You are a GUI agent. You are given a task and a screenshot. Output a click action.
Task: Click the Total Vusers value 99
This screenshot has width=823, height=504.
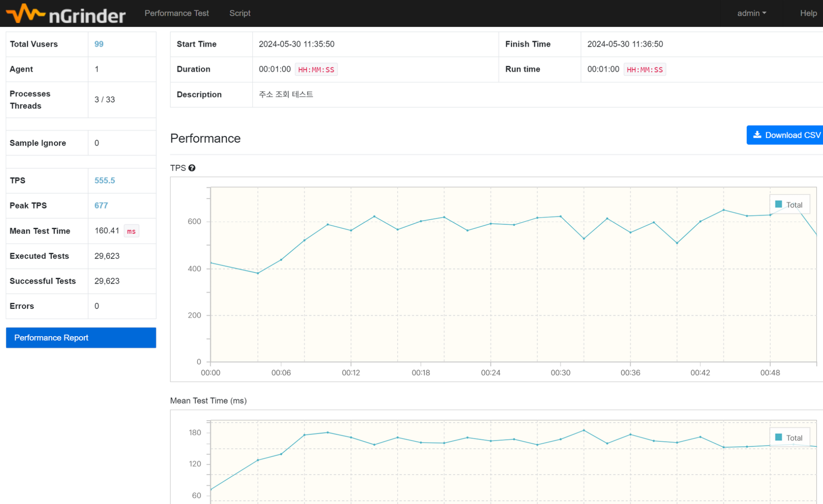(99, 44)
